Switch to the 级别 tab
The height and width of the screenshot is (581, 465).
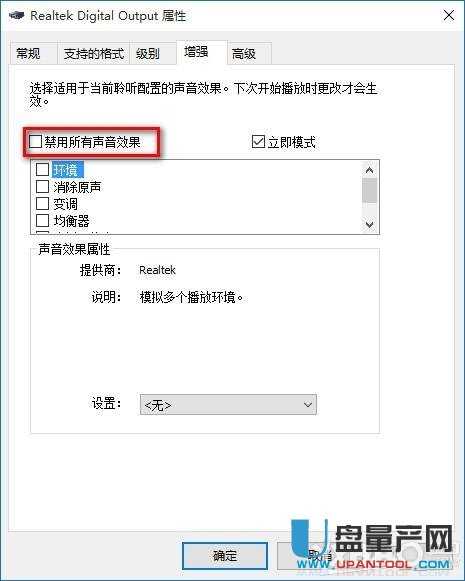(148, 54)
